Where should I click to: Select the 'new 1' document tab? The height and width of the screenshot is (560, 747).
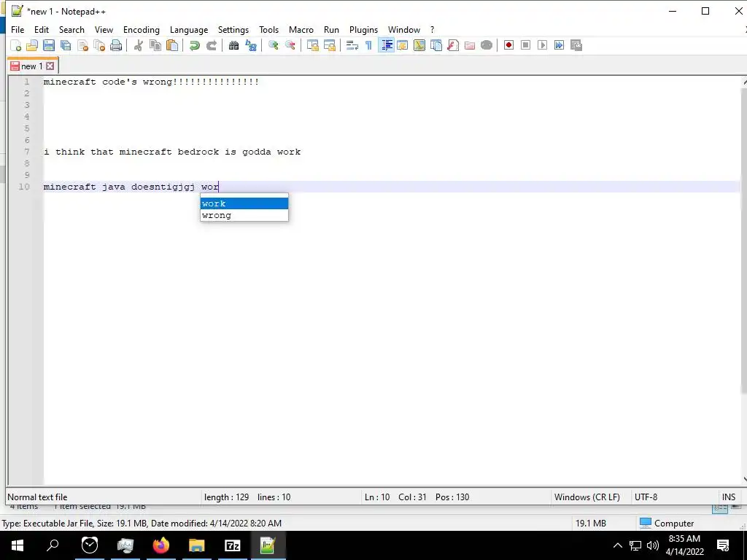click(x=32, y=66)
